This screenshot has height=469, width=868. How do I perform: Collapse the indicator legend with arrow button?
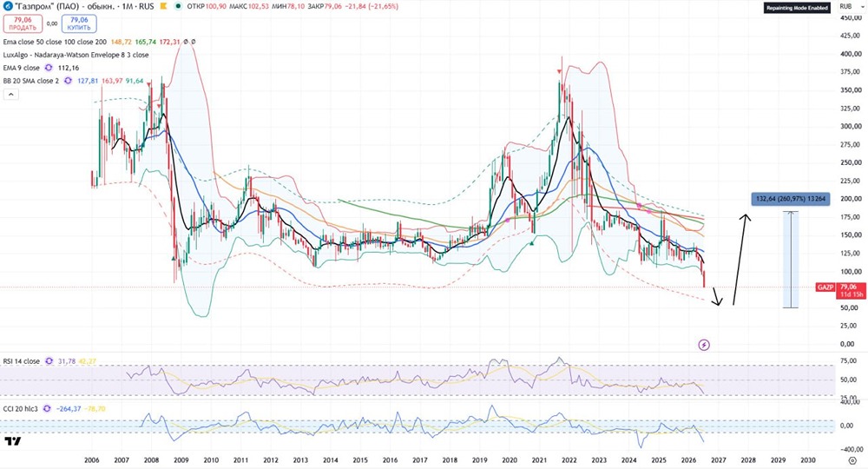click(10, 94)
